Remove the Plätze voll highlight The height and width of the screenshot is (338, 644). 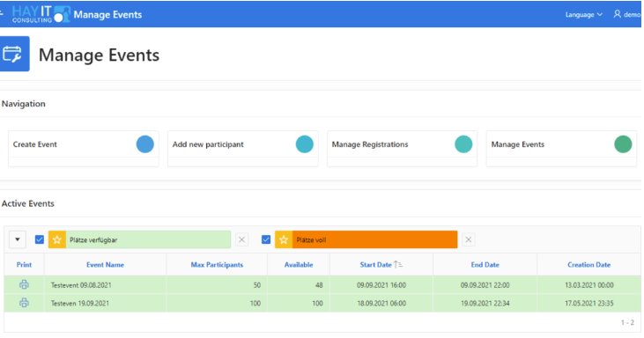(468, 240)
